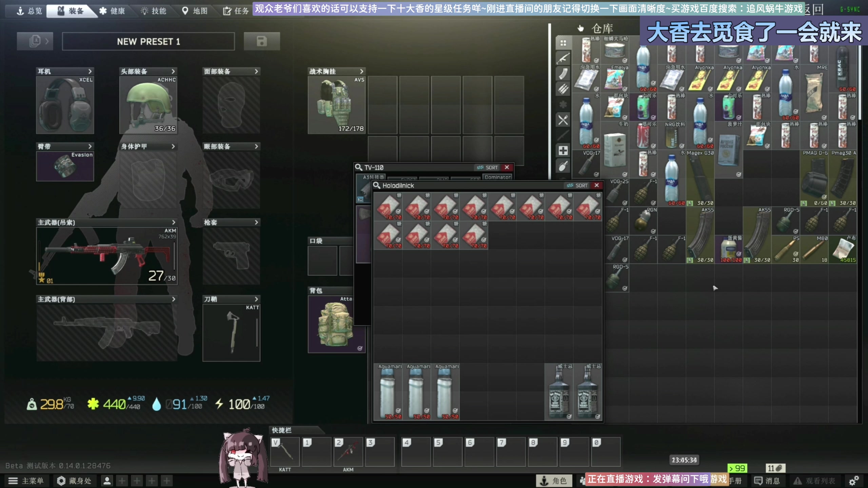
Task: Click the search icon in TV-110 window
Action: point(359,167)
